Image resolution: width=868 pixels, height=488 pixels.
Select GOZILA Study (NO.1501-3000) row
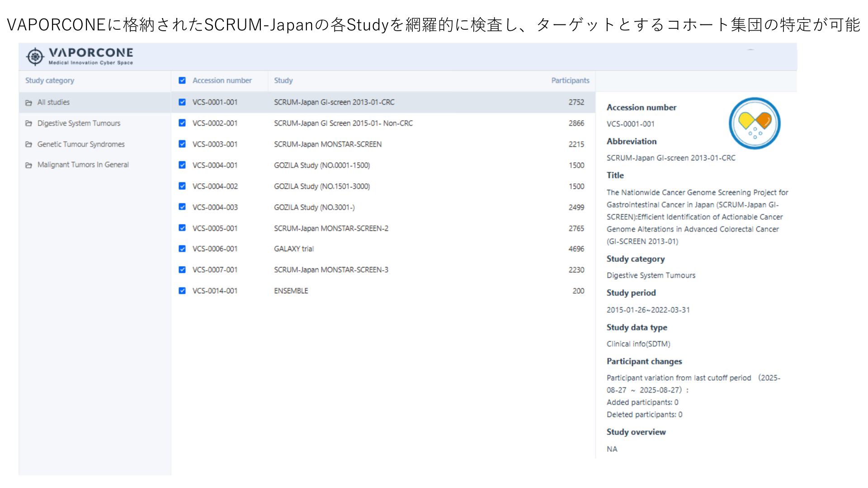tap(382, 186)
